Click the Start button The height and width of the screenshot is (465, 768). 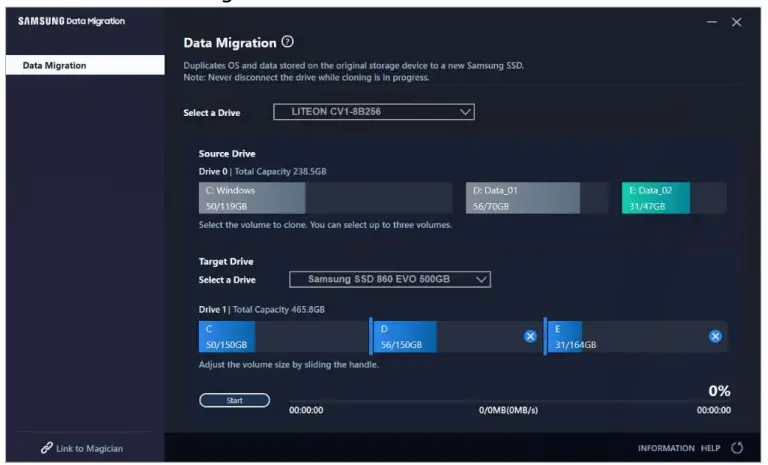(234, 400)
